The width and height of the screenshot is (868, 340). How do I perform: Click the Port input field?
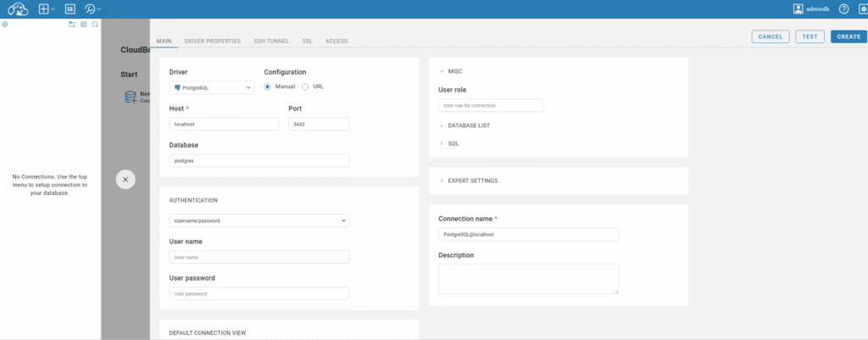tap(319, 124)
